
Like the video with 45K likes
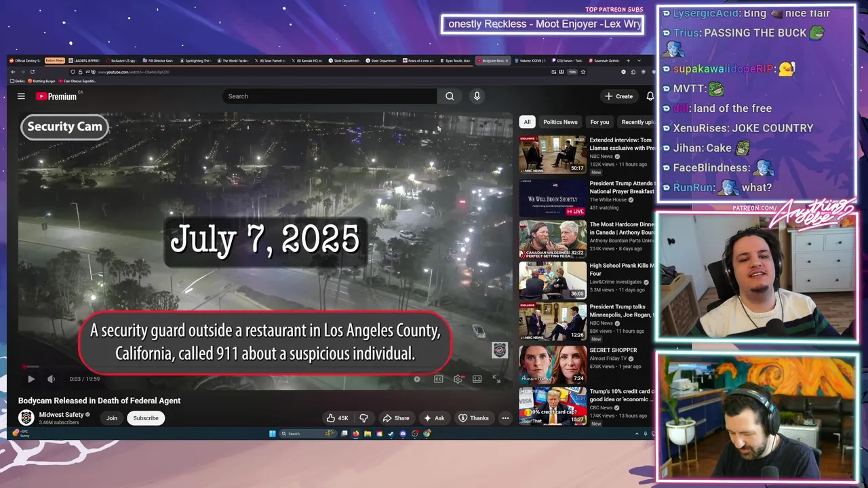337,418
